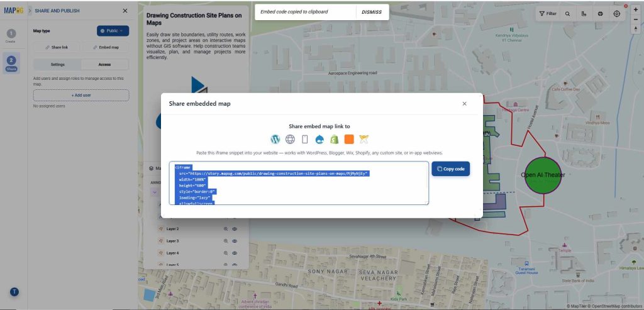The height and width of the screenshot is (310, 644).
Task: Click the globe website icon in embed dialog
Action: point(290,140)
